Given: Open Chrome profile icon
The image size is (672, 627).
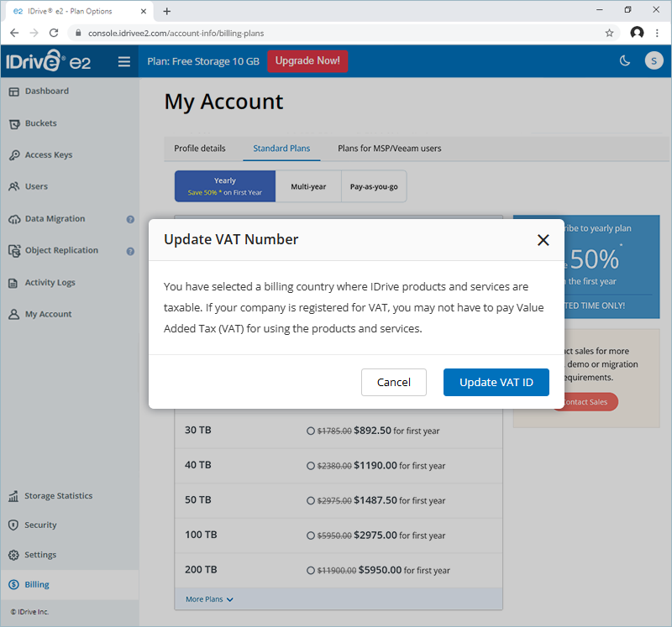Looking at the screenshot, I should click(x=637, y=33).
